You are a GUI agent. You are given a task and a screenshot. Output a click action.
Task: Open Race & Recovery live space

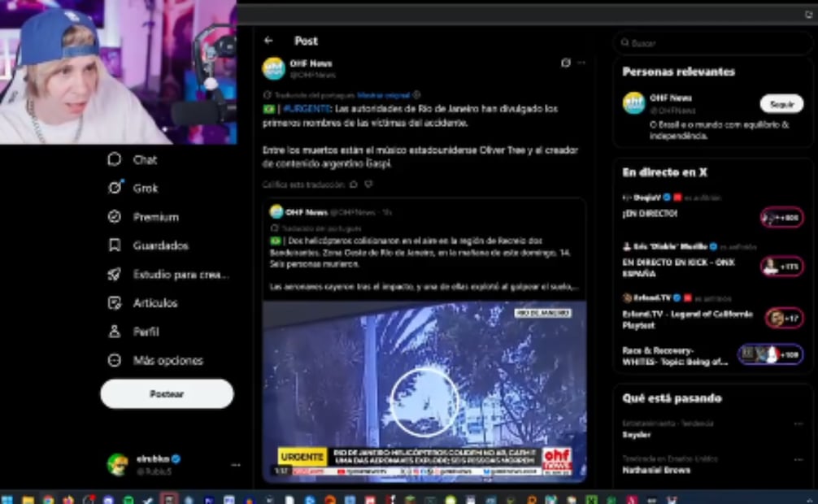[x=675, y=356]
